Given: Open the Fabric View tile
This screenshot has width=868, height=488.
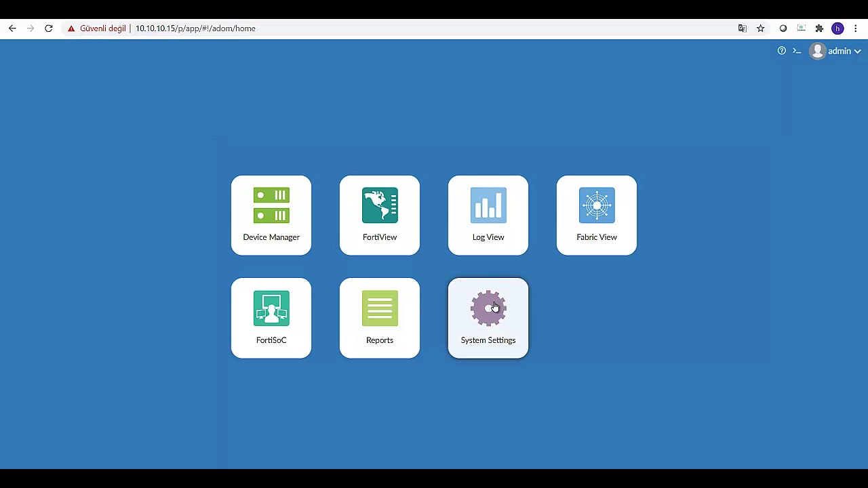Looking at the screenshot, I should tap(597, 216).
